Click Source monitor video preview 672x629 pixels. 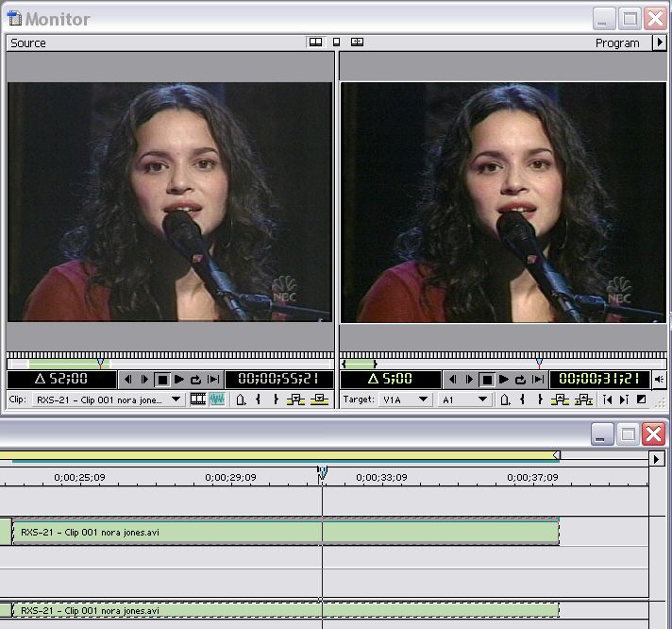click(170, 202)
